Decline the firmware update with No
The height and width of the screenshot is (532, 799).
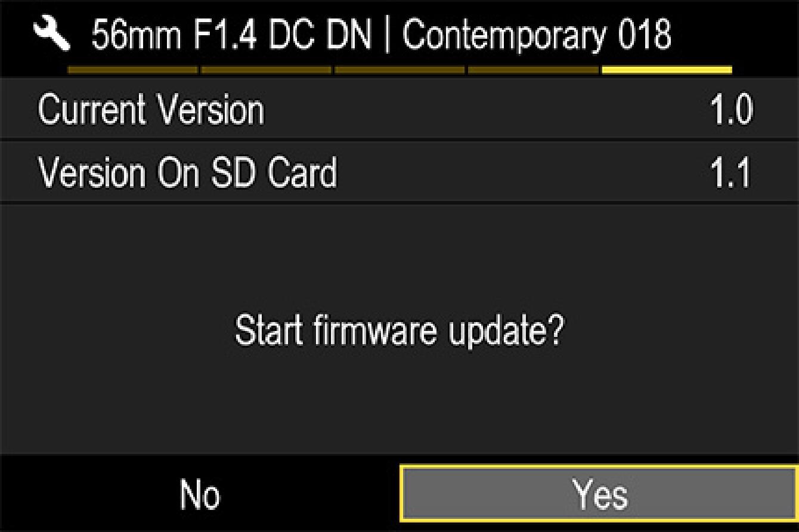coord(200,494)
